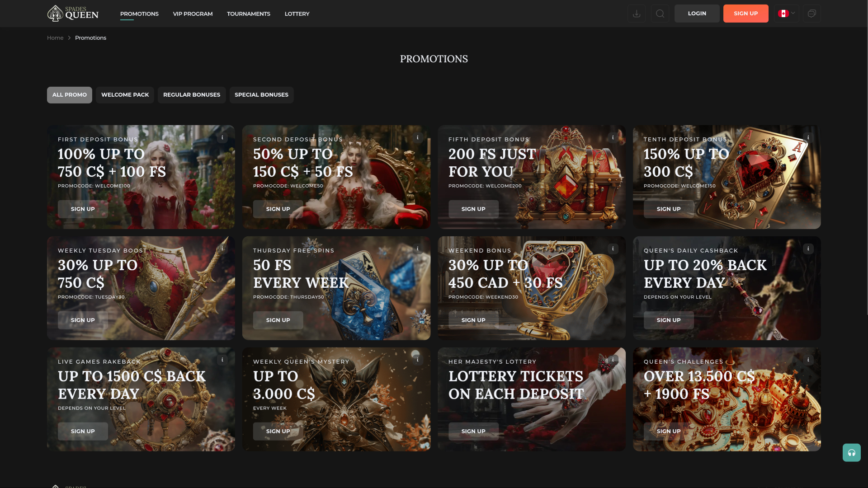Click 'PROMOCODE: WELCOME150' text
Image resolution: width=868 pixels, height=488 pixels.
[679, 186]
